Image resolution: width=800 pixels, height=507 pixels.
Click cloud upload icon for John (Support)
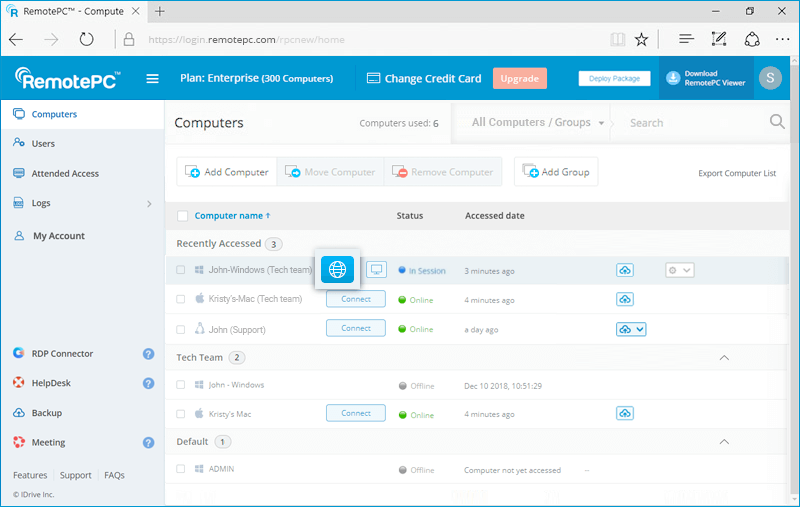point(625,329)
